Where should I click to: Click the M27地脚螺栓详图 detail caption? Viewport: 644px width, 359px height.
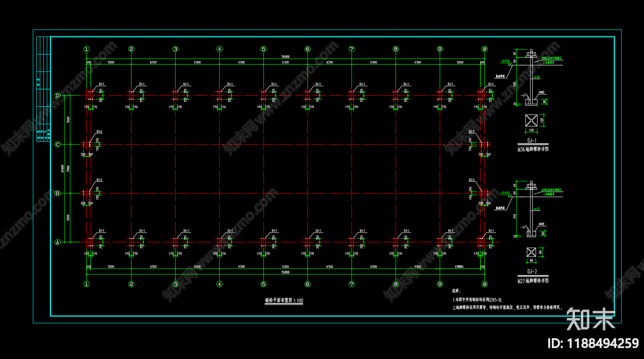pyautogui.click(x=533, y=281)
